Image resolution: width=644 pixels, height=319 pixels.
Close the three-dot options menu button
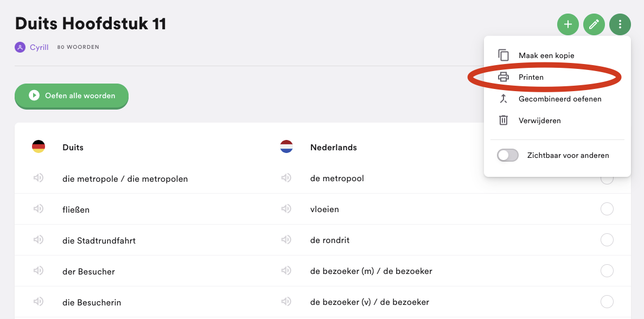pos(620,24)
